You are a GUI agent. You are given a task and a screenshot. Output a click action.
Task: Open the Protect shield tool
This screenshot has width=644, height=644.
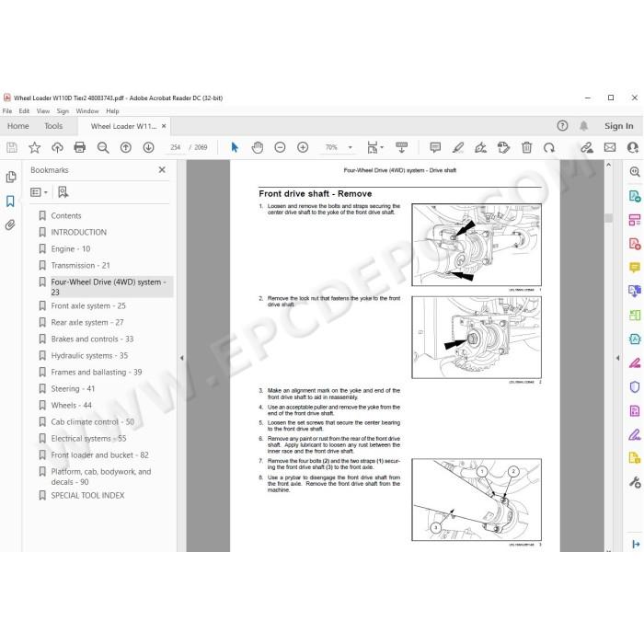click(x=635, y=387)
